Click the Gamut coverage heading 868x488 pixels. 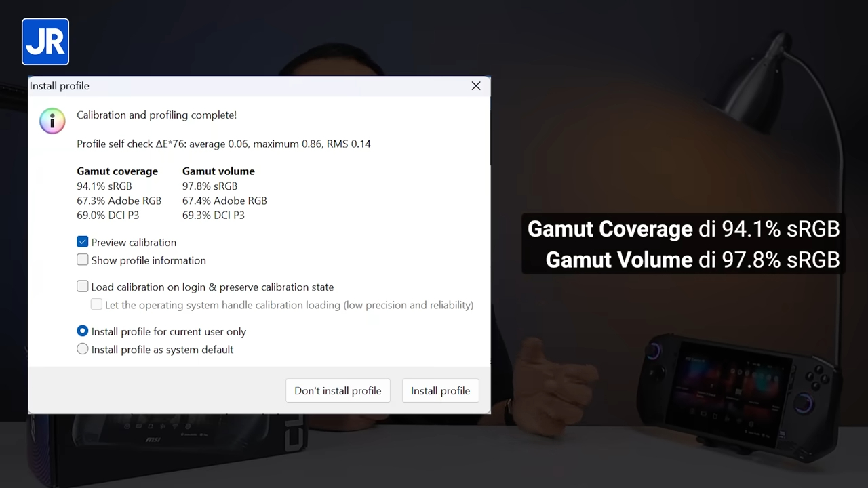coord(117,171)
